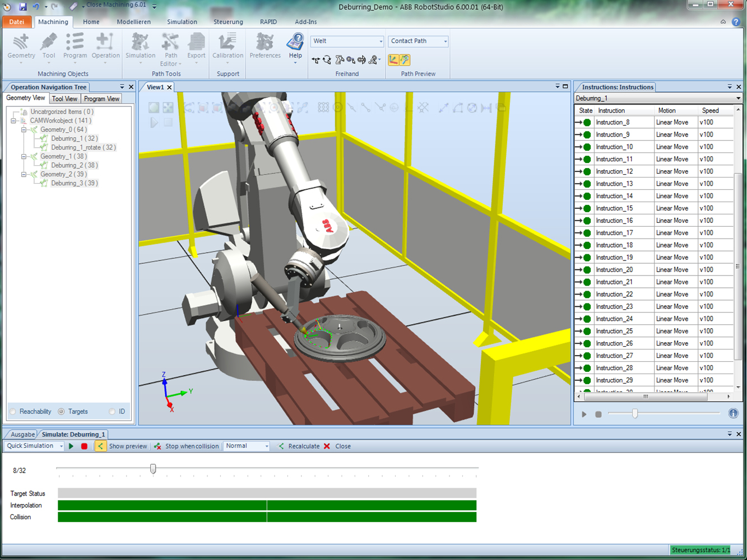Image resolution: width=747 pixels, height=560 pixels.
Task: Stop the simulation with red stop button
Action: (84, 446)
